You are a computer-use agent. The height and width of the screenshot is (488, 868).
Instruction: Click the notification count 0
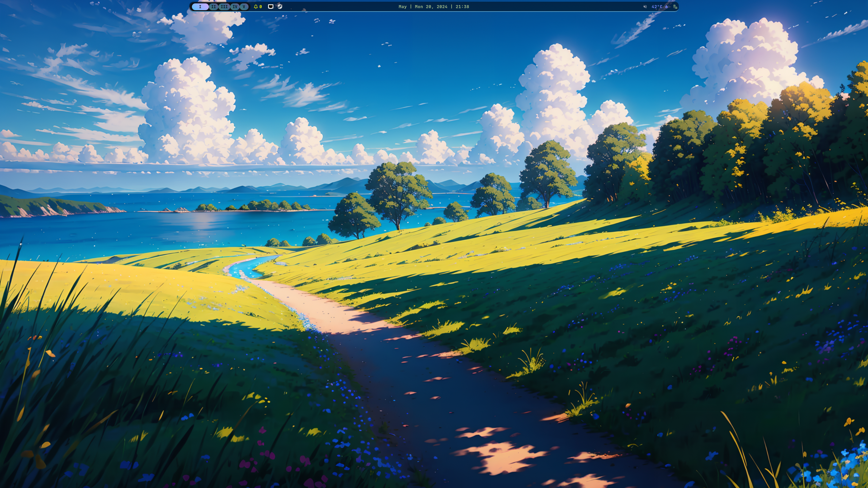point(261,6)
